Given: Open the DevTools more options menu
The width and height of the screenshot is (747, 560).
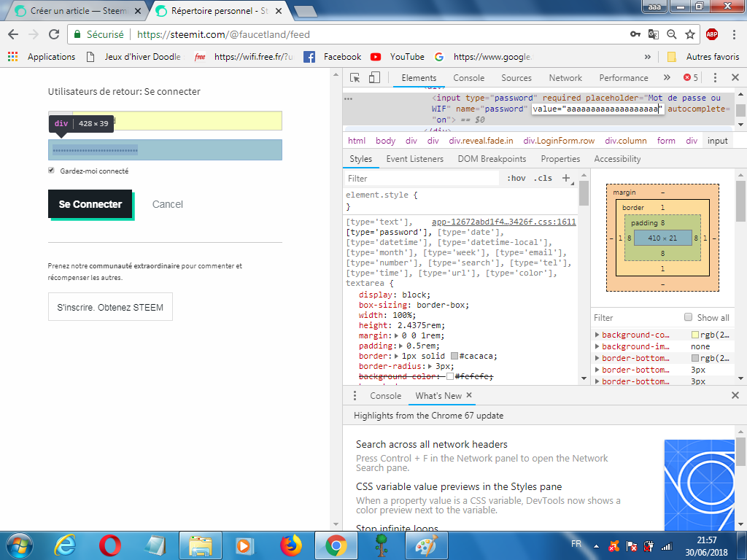Looking at the screenshot, I should click(715, 77).
